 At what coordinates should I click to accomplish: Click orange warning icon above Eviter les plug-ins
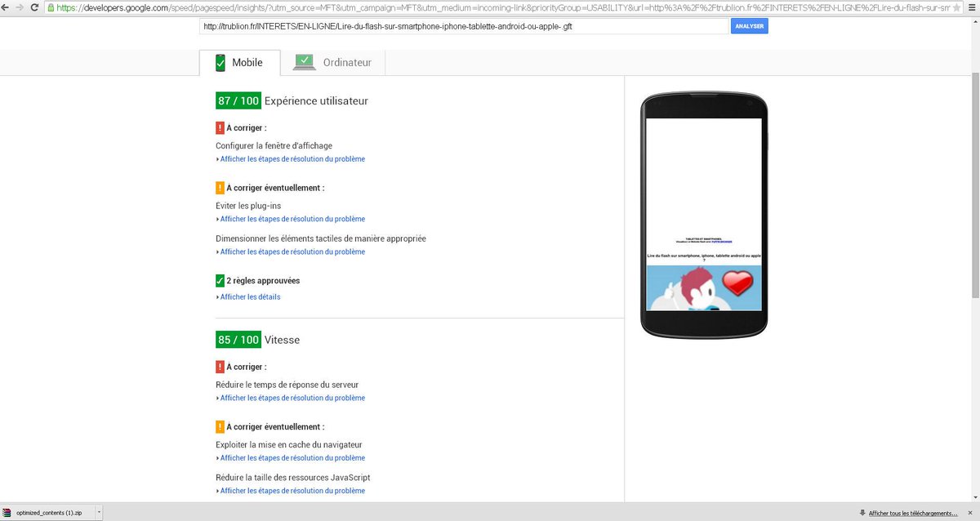(220, 188)
